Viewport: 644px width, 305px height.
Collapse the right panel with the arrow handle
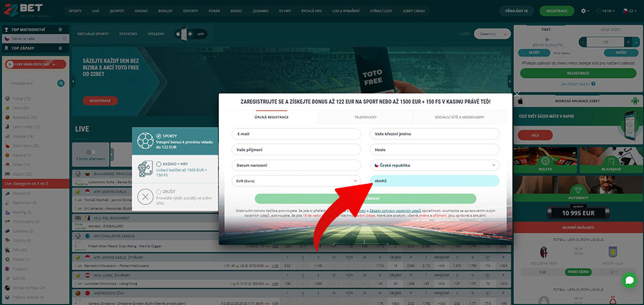[509, 81]
